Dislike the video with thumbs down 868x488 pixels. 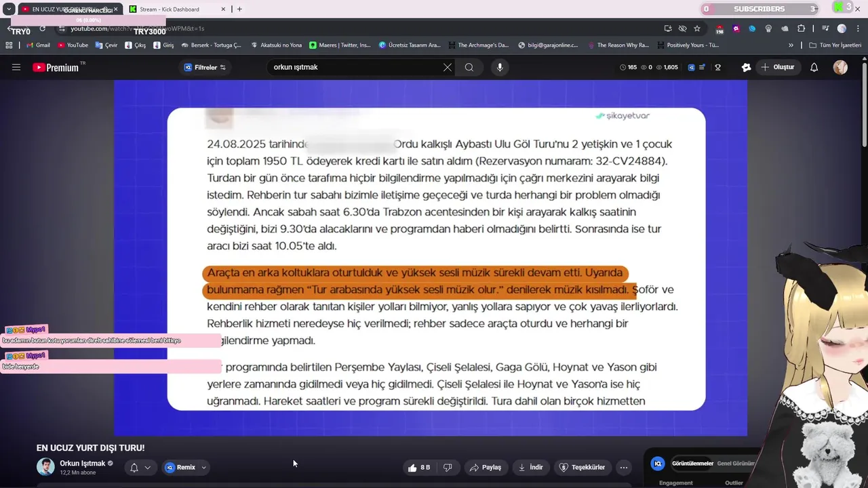(x=448, y=467)
